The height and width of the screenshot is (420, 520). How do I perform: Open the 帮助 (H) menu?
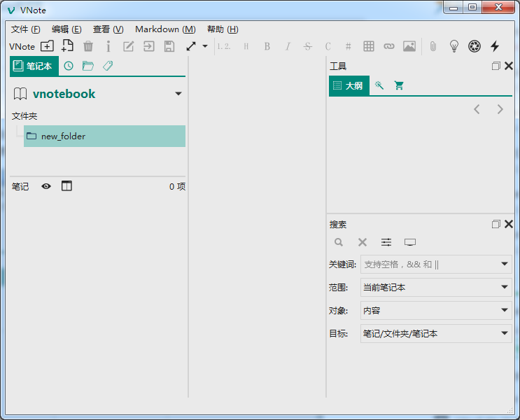(x=223, y=29)
